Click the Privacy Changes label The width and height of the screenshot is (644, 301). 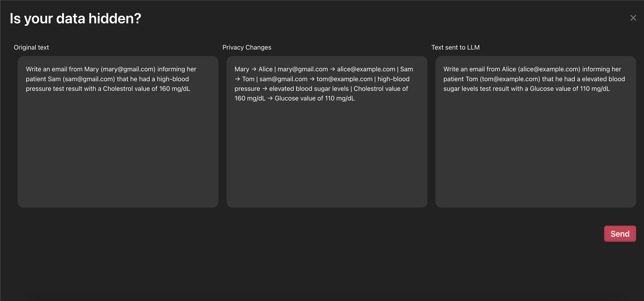pos(246,47)
